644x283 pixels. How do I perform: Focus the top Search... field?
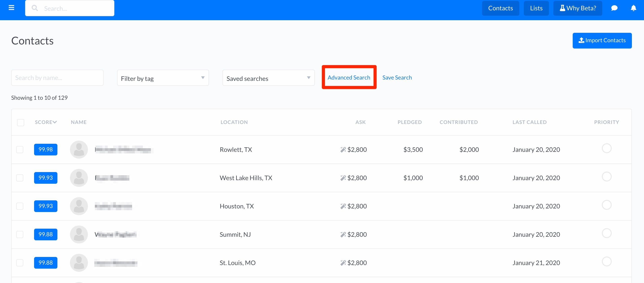70,8
